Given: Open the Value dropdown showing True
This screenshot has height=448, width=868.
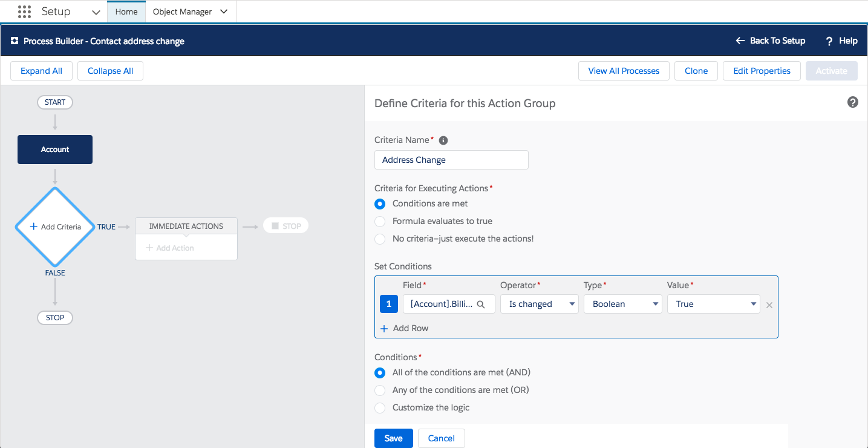Looking at the screenshot, I should click(x=714, y=304).
